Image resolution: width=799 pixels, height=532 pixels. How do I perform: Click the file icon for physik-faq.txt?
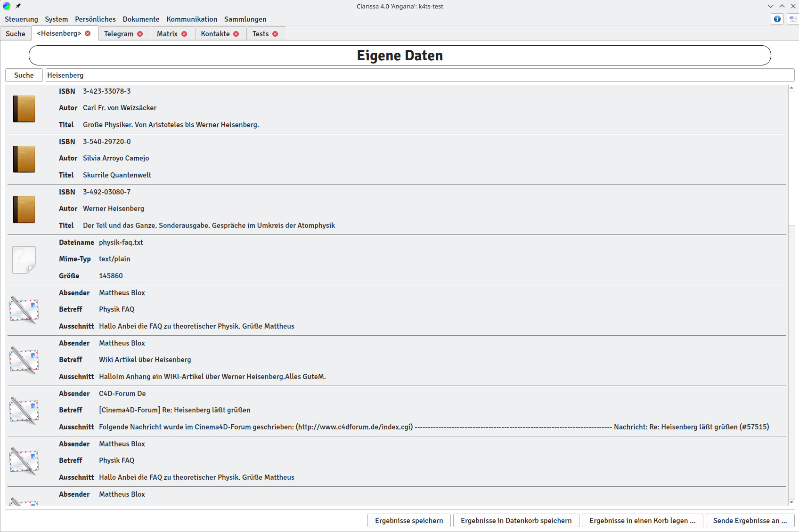(x=24, y=260)
